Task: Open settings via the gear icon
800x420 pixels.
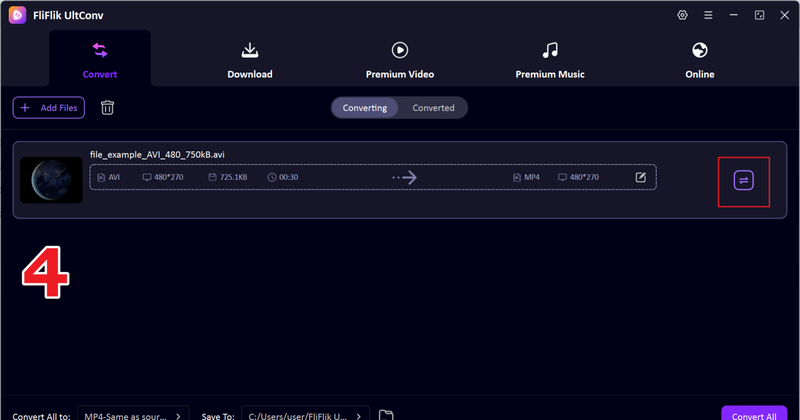Action: pyautogui.click(x=683, y=16)
